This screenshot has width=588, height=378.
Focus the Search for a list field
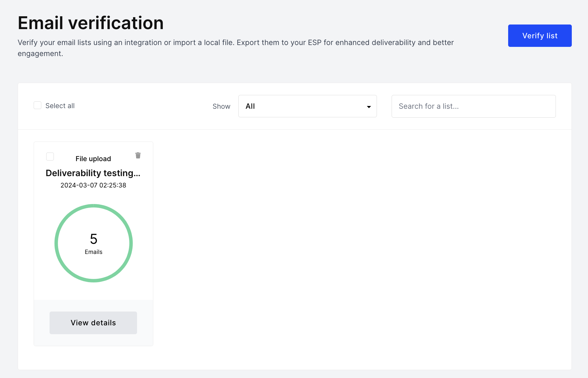coord(474,106)
